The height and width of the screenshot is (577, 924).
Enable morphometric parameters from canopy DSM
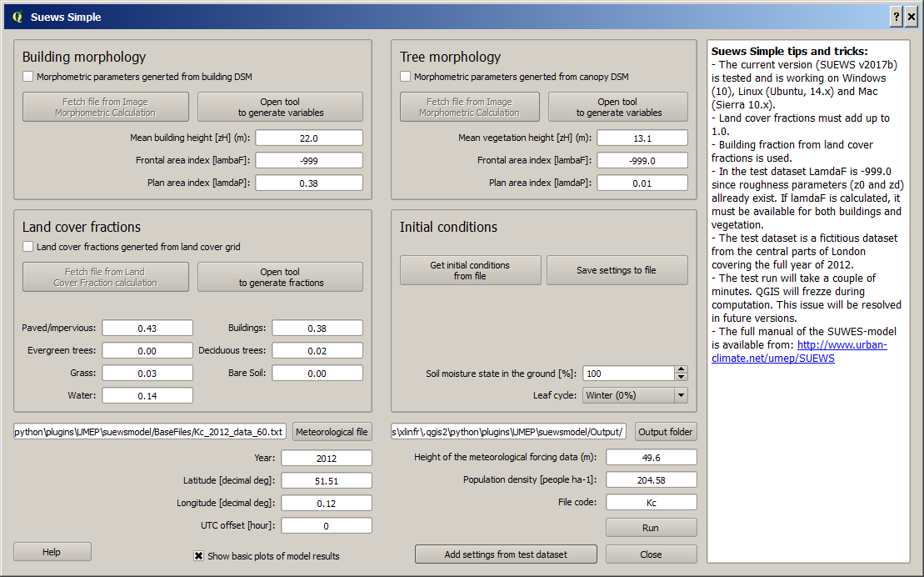click(x=405, y=77)
